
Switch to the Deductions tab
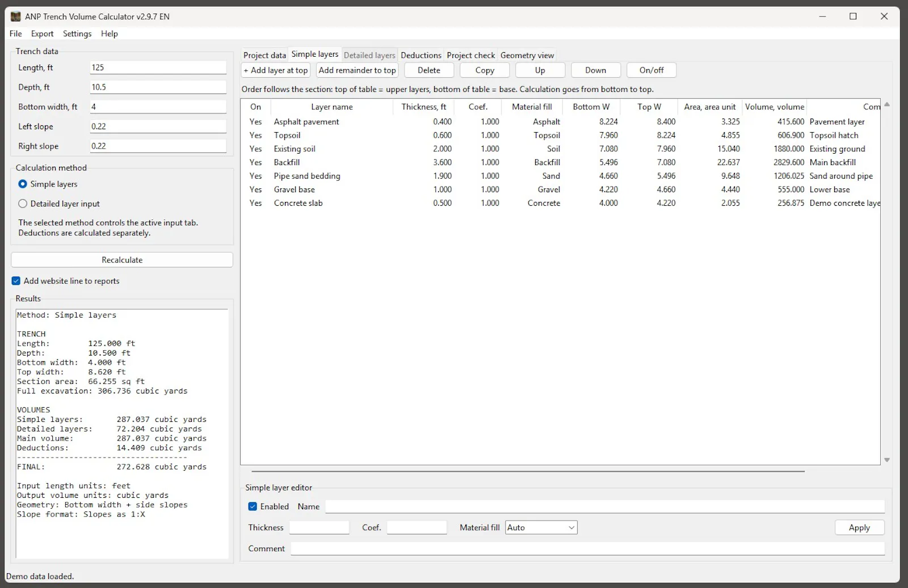(421, 55)
